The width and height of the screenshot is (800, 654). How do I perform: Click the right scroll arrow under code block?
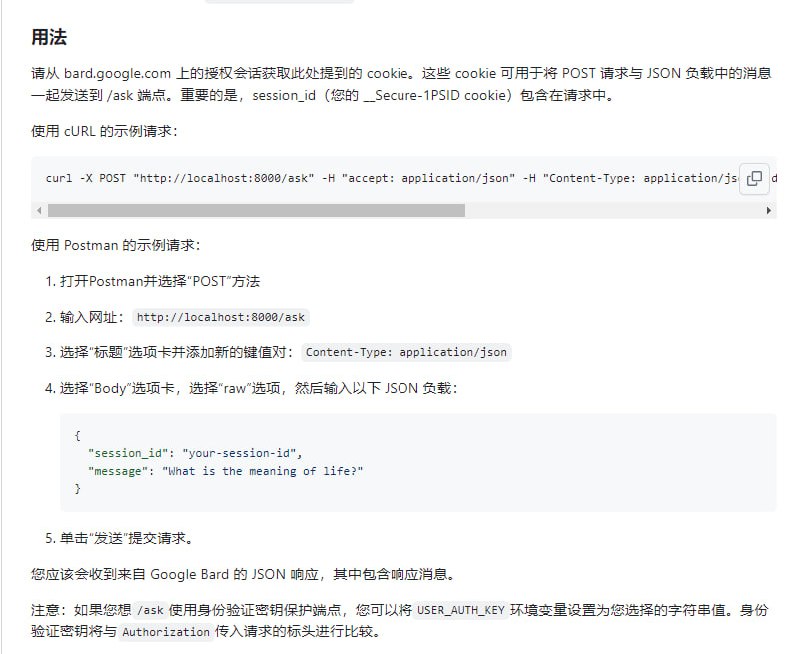768,210
